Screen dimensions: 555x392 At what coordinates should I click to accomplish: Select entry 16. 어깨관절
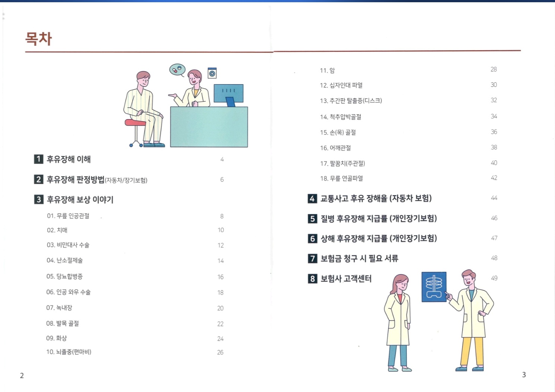(335, 148)
